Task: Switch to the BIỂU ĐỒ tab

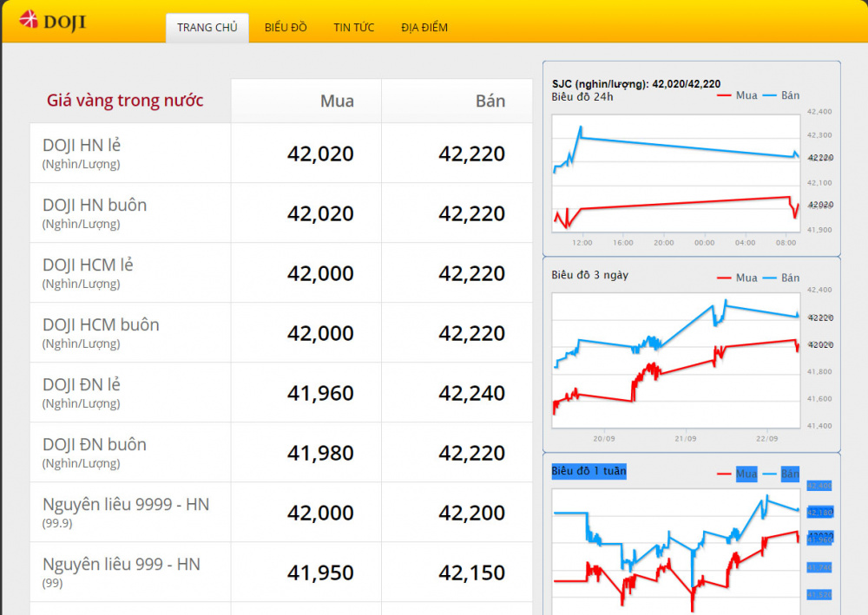Action: tap(286, 28)
